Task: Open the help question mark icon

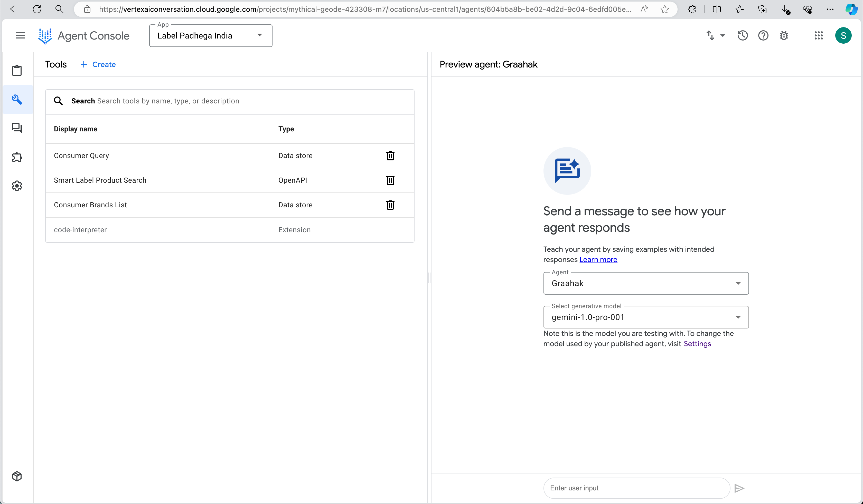Action: 763,36
